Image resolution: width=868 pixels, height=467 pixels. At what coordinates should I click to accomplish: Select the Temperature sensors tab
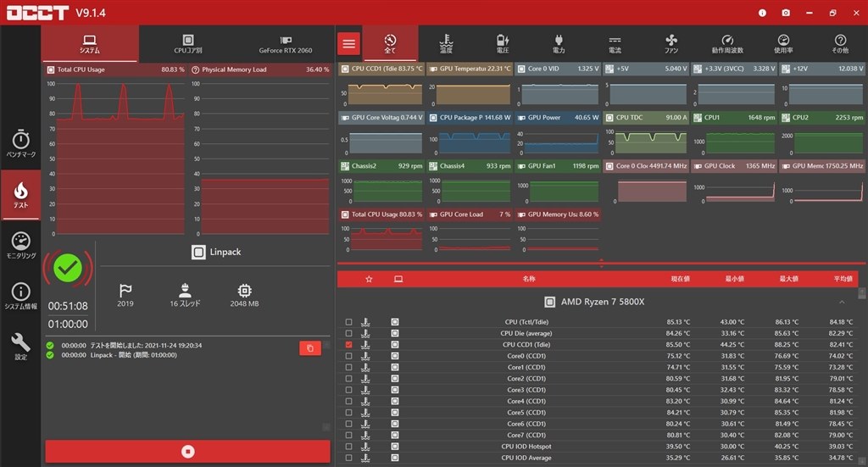446,44
